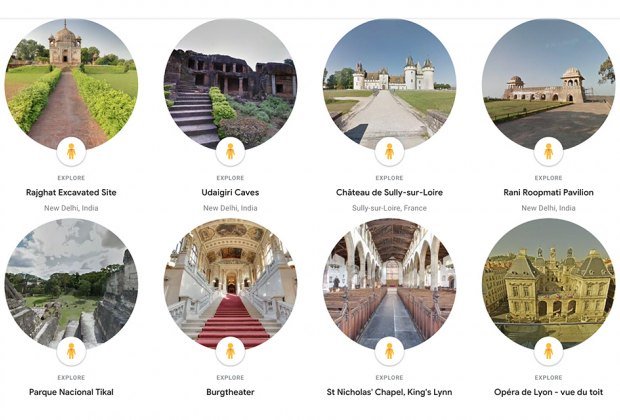Open Pegman view of St Nicholas' Chapel

389,351
